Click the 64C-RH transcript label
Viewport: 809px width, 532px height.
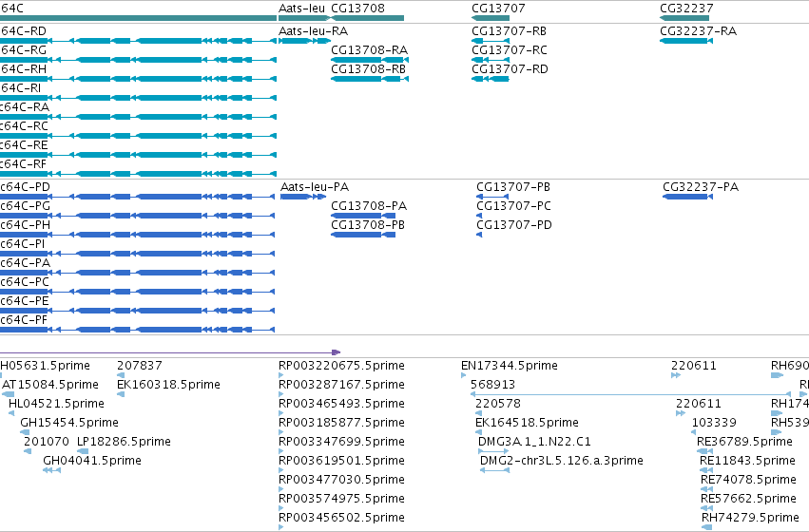23,69
